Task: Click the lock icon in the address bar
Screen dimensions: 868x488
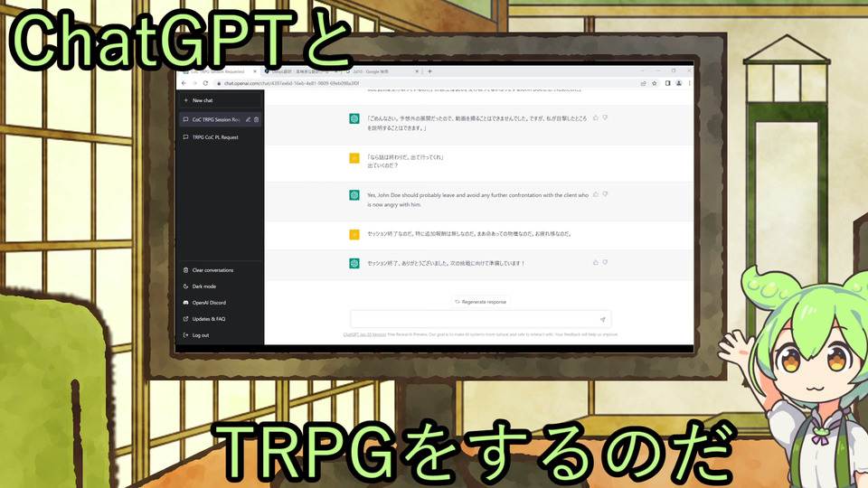Action: pyautogui.click(x=219, y=83)
